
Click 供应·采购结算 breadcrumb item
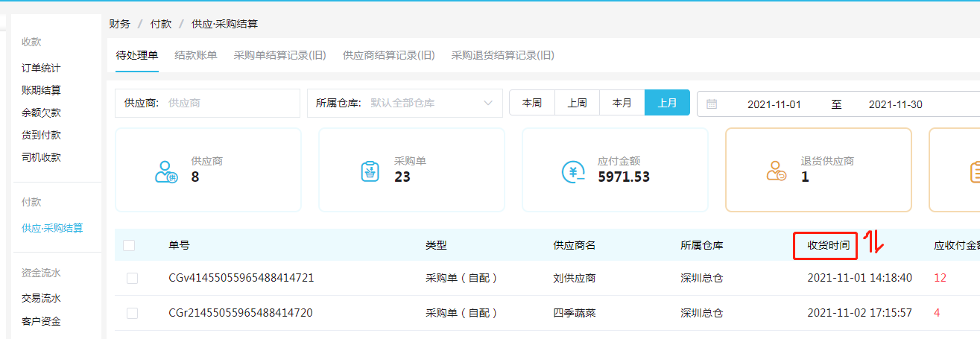click(225, 24)
